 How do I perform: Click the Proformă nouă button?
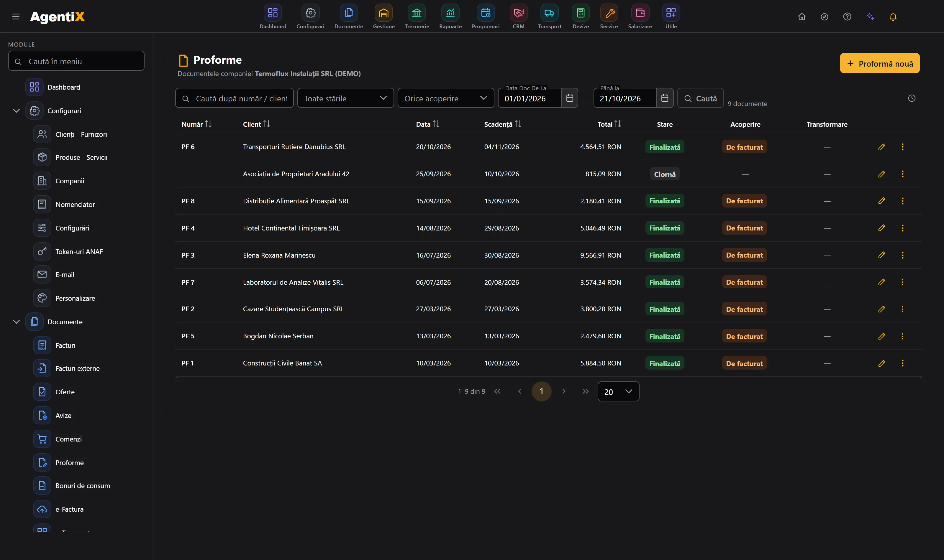879,63
